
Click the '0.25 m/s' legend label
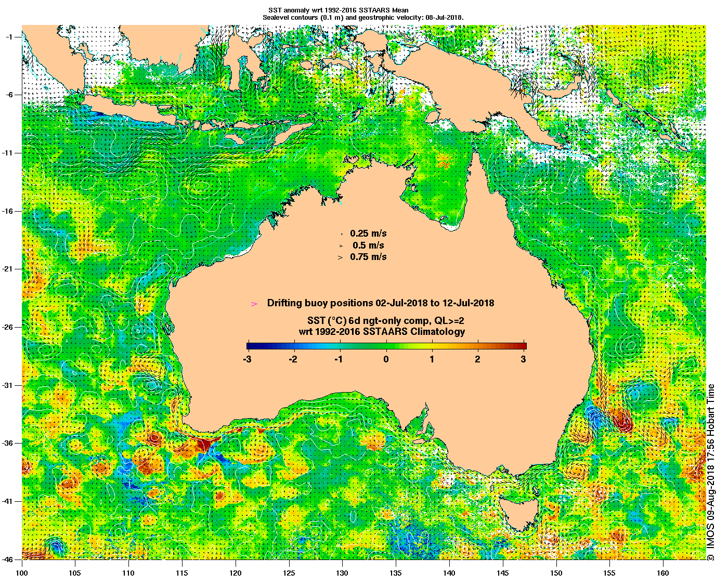tap(368, 233)
